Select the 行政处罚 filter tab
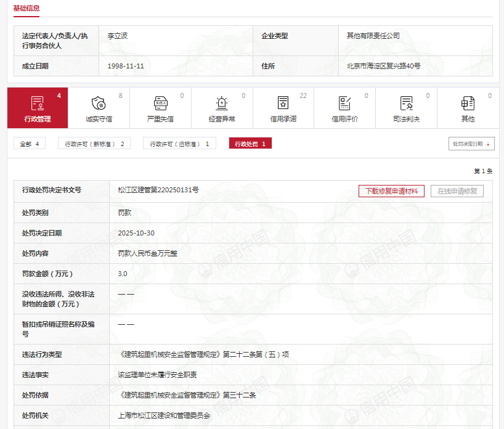This screenshot has width=504, height=429. [x=250, y=144]
